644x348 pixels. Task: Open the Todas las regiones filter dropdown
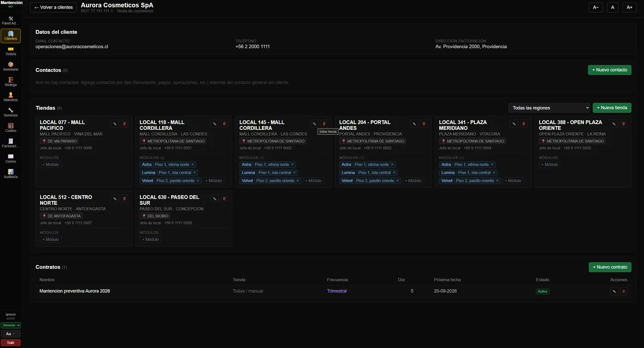549,108
